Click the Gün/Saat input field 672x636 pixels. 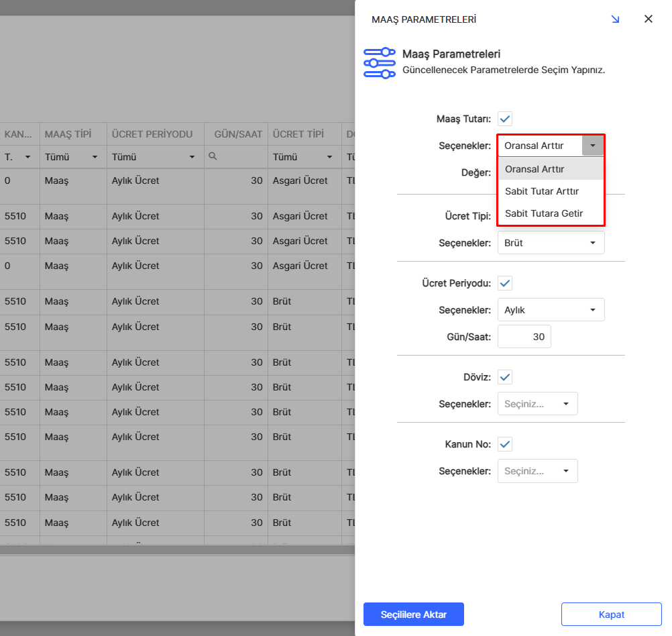coord(524,337)
